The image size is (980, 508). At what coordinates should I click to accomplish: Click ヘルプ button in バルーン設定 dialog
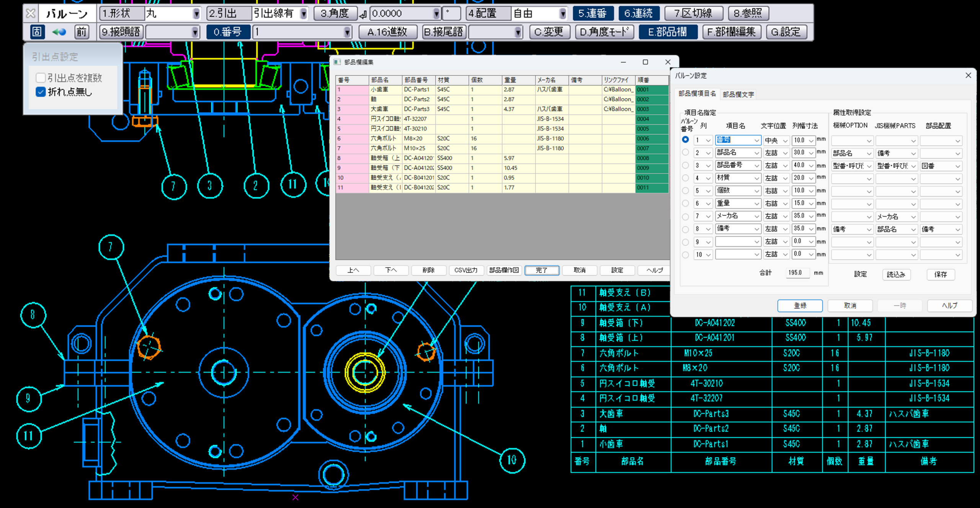tap(950, 306)
